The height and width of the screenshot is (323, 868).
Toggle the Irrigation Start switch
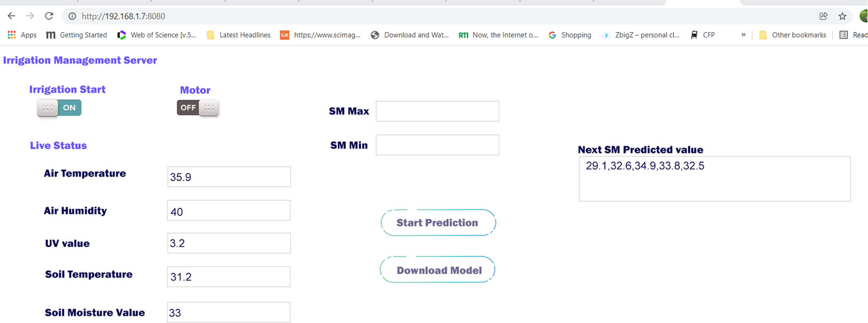click(x=59, y=108)
